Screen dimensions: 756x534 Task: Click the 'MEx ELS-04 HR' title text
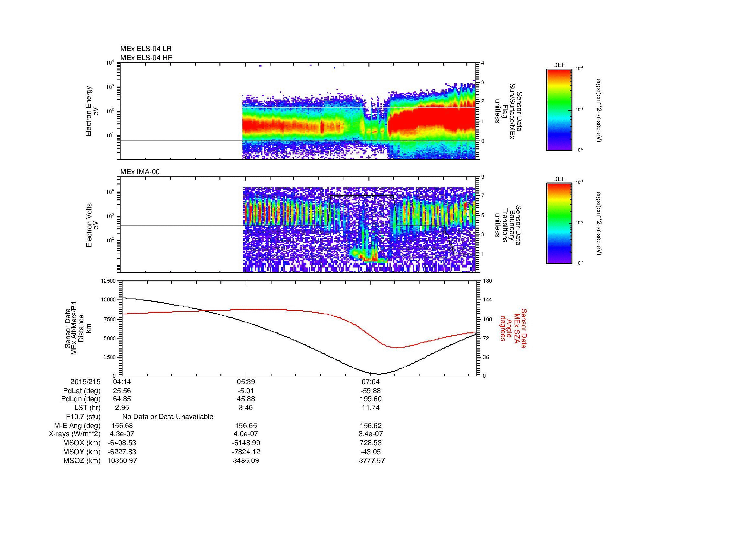pos(146,58)
